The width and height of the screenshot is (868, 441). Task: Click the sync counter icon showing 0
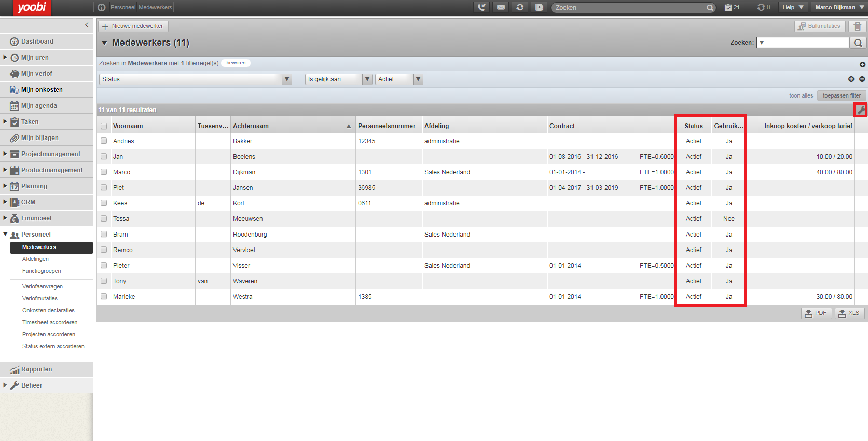[x=764, y=7]
